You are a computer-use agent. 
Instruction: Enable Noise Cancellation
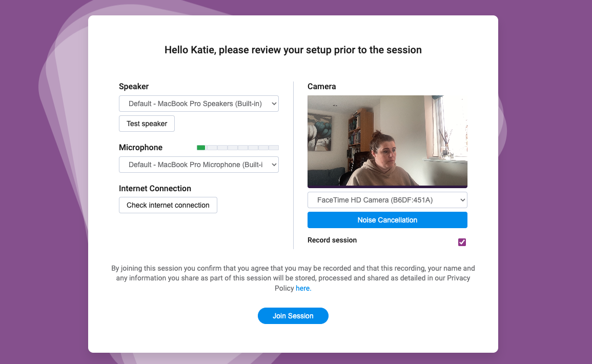387,220
